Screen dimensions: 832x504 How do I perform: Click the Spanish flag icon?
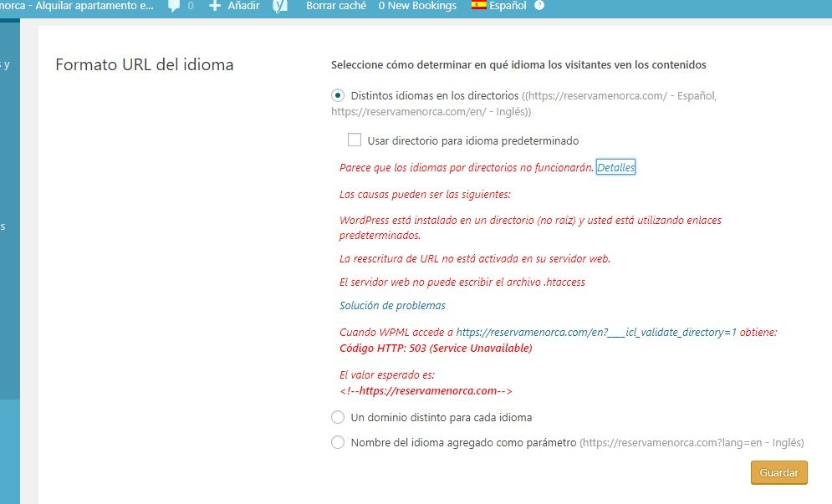coord(478,5)
